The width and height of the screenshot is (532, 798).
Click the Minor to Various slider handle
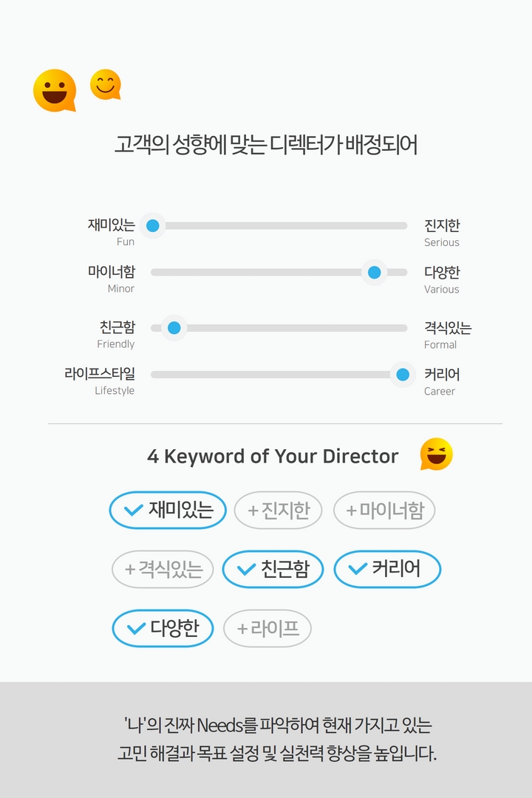[x=374, y=272]
